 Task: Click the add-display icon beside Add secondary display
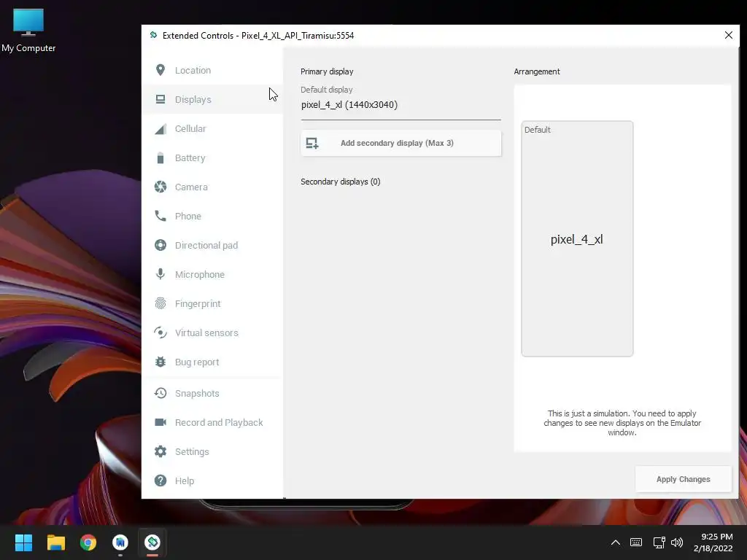click(312, 143)
